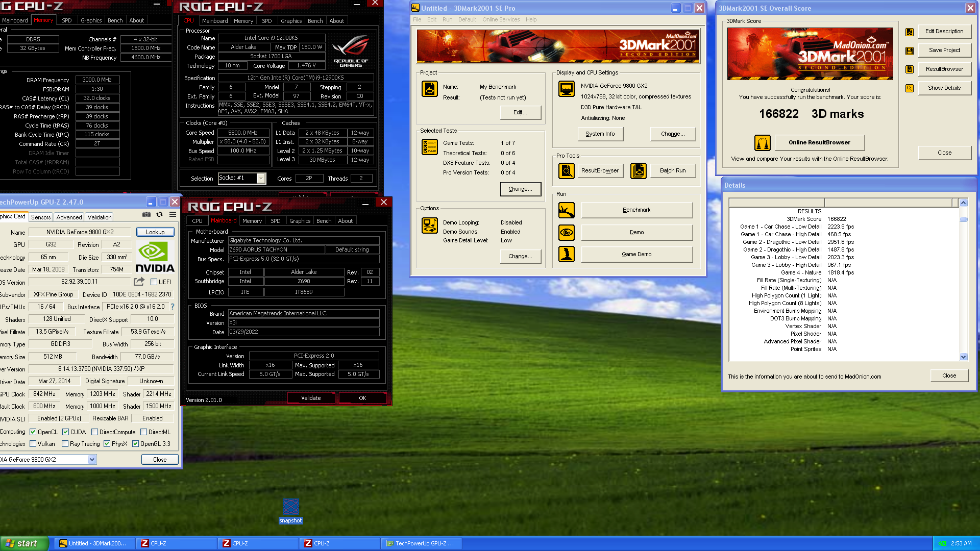
Task: Click the Demo eye icon
Action: point(567,233)
